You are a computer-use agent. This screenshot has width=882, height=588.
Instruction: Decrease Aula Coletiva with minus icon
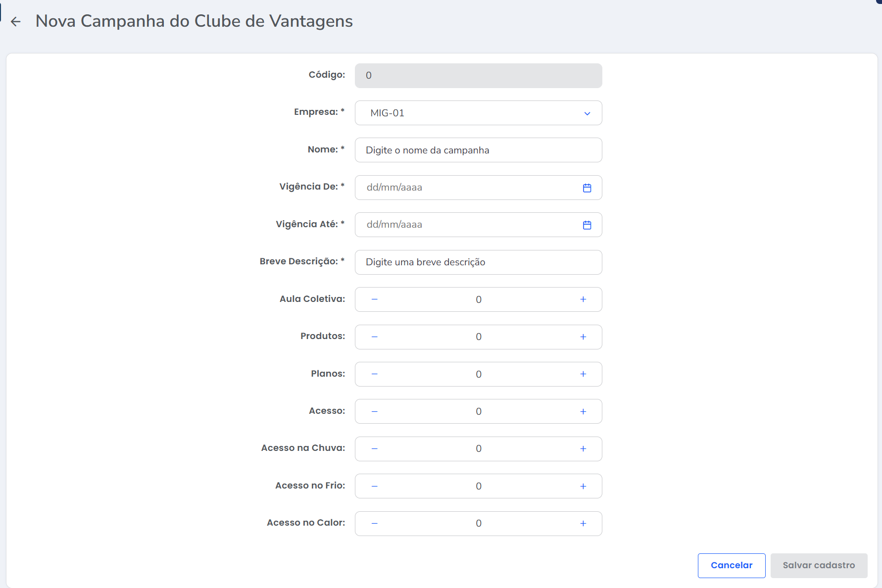pos(375,299)
